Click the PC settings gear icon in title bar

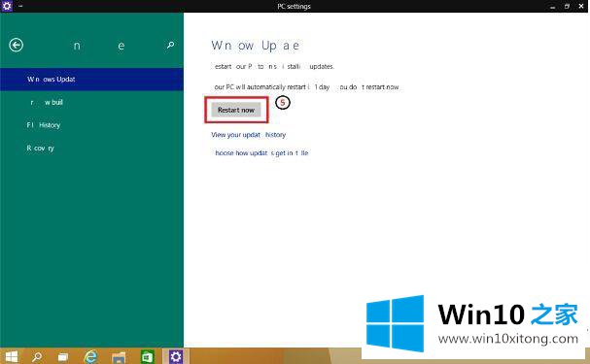point(7,6)
